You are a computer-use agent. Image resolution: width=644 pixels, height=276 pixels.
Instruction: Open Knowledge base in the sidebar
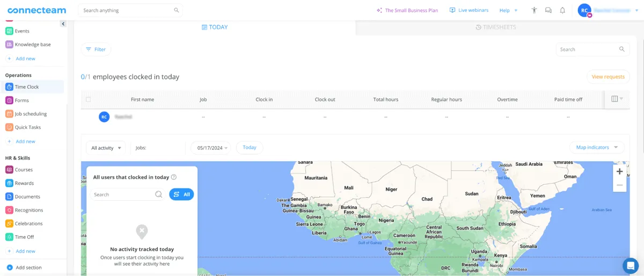pyautogui.click(x=33, y=45)
